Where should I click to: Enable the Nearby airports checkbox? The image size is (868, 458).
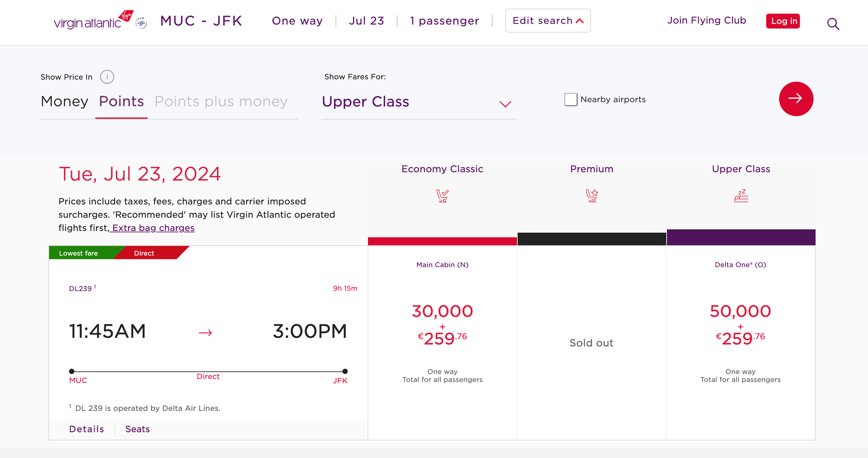[x=570, y=100]
